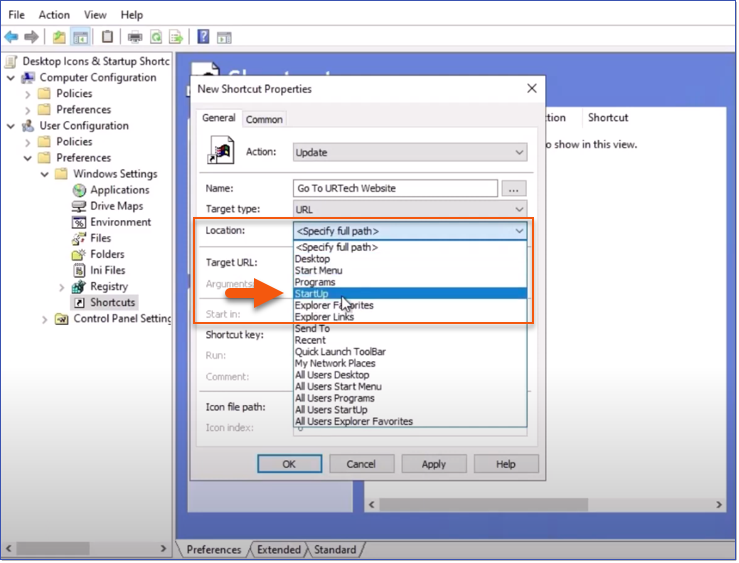Image resolution: width=739 pixels, height=563 pixels.
Task: Close the New Shortcut Properties dialog
Action: point(532,89)
